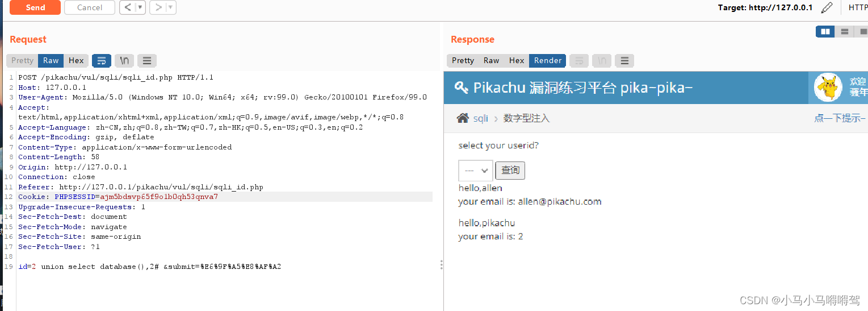Click the Pikachu avatar image

828,88
